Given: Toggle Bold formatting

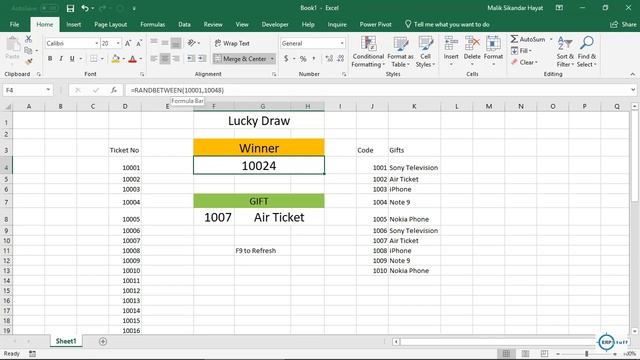Looking at the screenshot, I should coord(50,59).
